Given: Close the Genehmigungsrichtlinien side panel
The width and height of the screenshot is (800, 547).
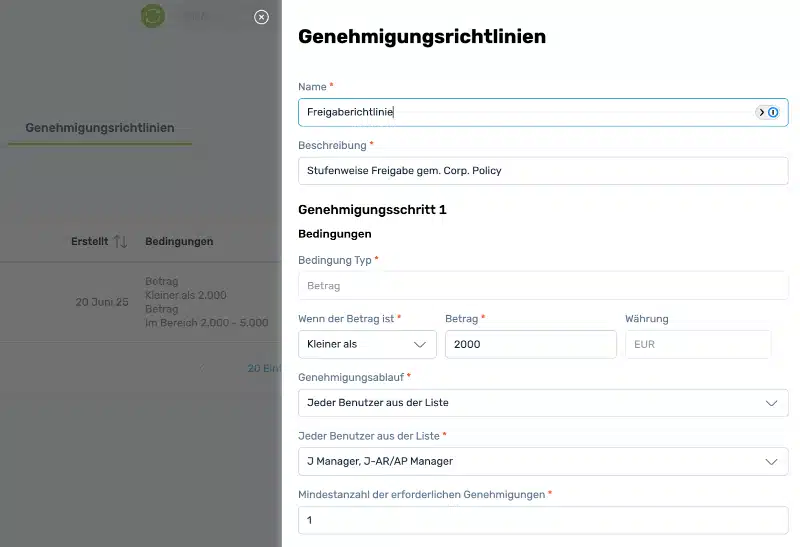Looking at the screenshot, I should [261, 17].
